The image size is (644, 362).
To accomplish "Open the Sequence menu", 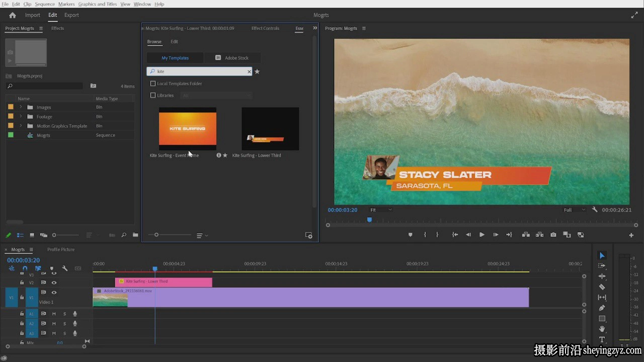I will click(45, 4).
